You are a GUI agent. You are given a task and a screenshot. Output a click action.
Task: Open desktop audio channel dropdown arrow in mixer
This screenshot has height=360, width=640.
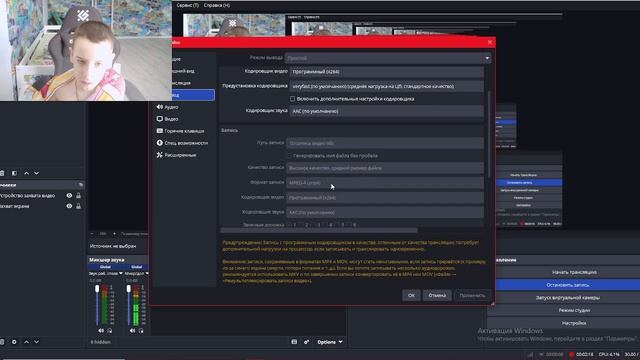tap(121, 273)
